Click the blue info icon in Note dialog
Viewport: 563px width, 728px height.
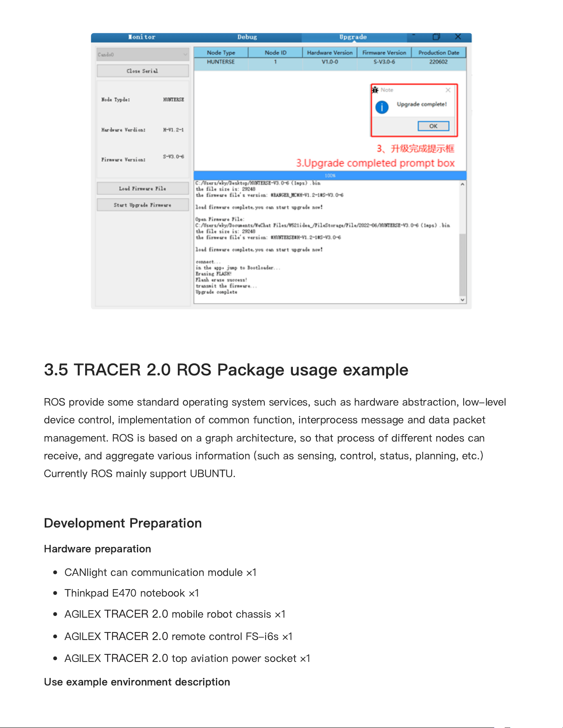382,107
